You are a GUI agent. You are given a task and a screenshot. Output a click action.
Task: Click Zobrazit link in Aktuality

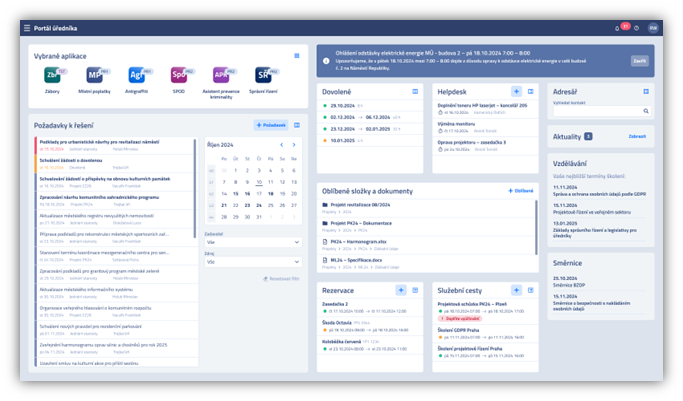pos(637,137)
